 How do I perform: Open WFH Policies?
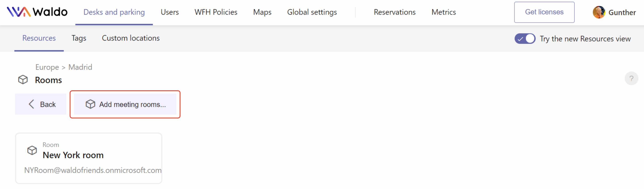216,12
